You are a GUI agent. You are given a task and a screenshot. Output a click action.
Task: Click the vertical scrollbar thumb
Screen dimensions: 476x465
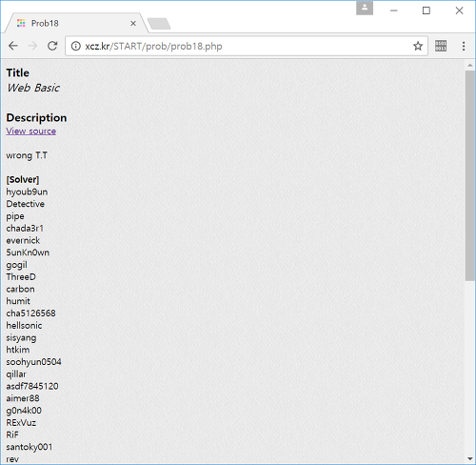[470, 175]
